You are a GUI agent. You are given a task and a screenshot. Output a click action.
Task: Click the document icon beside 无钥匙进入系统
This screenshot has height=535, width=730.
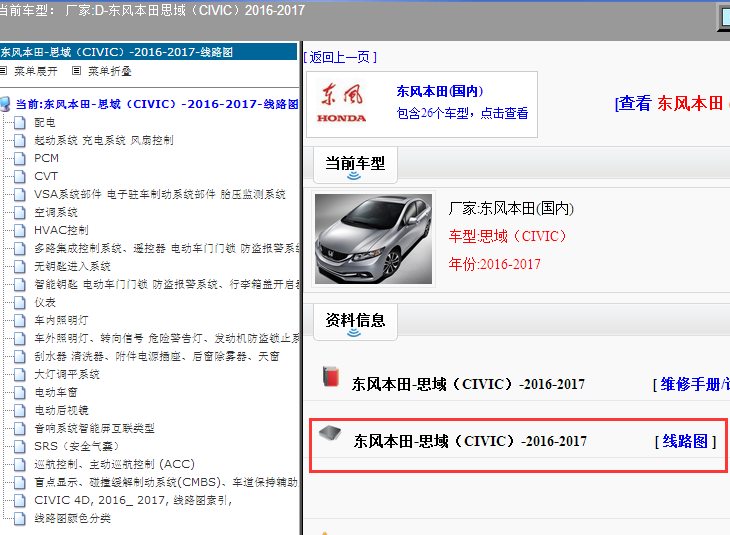[x=20, y=267]
